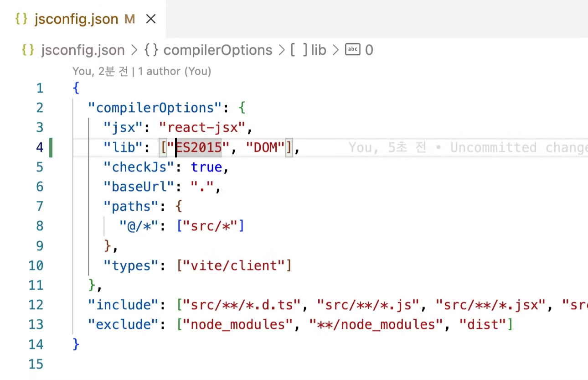Click the JSON braces icon in tab
Image resolution: width=588 pixels, height=380 pixels.
(x=22, y=19)
